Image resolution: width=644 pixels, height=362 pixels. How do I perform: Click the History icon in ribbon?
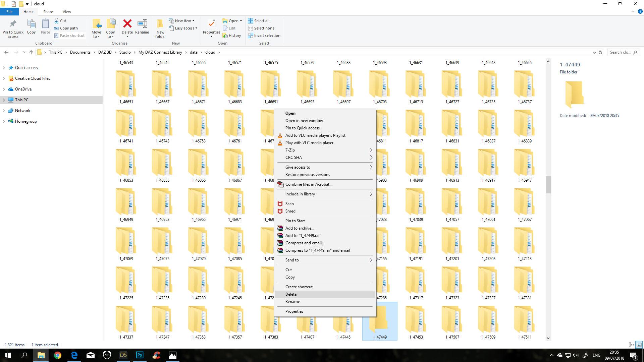(x=231, y=36)
